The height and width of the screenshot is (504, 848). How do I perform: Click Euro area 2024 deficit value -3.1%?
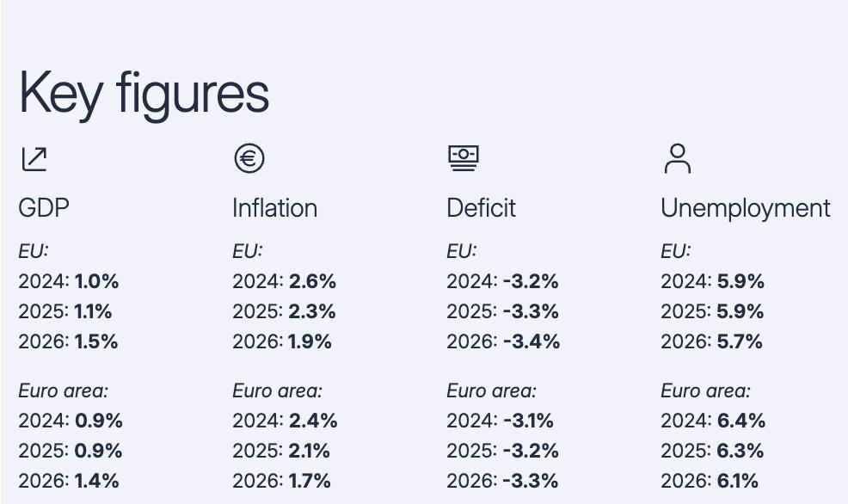tap(528, 421)
